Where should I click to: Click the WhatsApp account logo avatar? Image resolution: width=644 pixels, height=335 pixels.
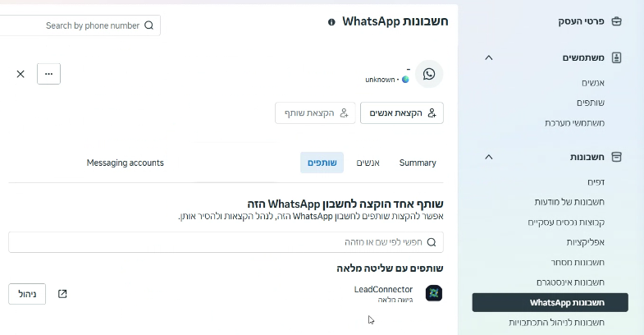tap(429, 74)
